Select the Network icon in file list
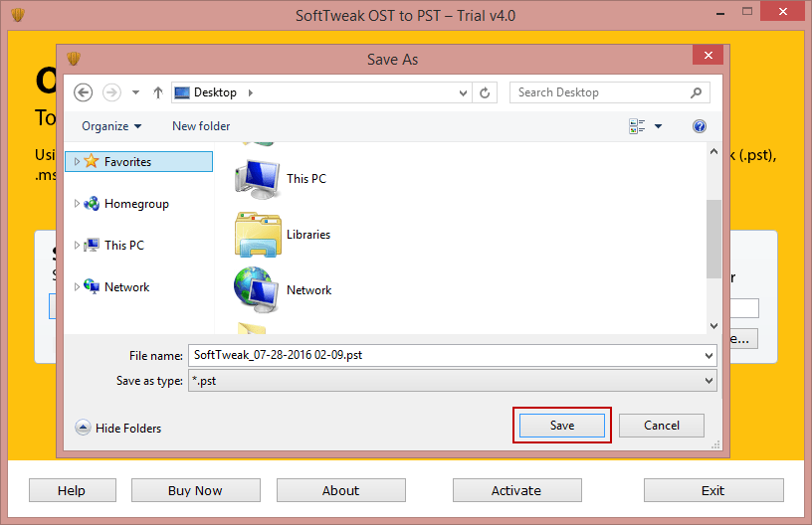Screen dimensions: 812x525 click(x=258, y=289)
